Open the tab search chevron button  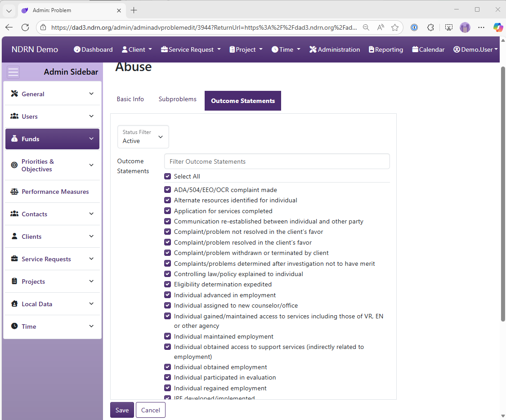pos(9,11)
